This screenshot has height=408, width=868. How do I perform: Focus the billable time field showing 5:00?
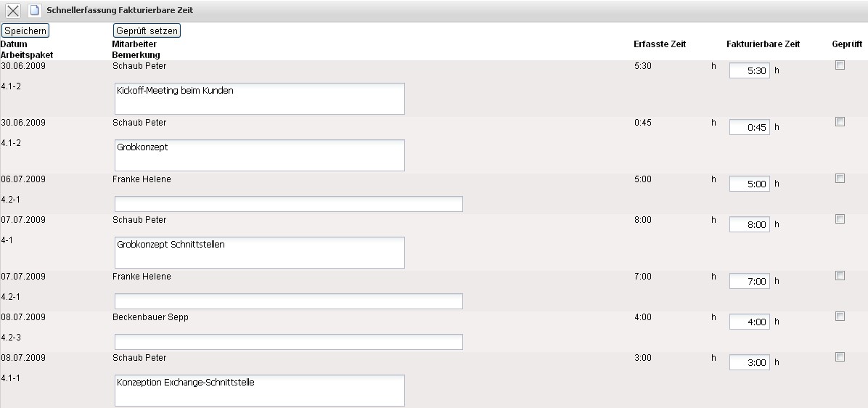click(x=749, y=184)
